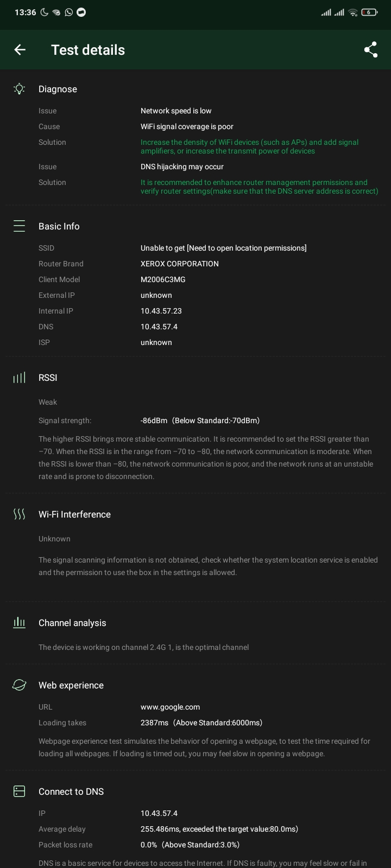391x868 pixels.
Task: Tap the battery indicator in status bar
Action: click(369, 12)
